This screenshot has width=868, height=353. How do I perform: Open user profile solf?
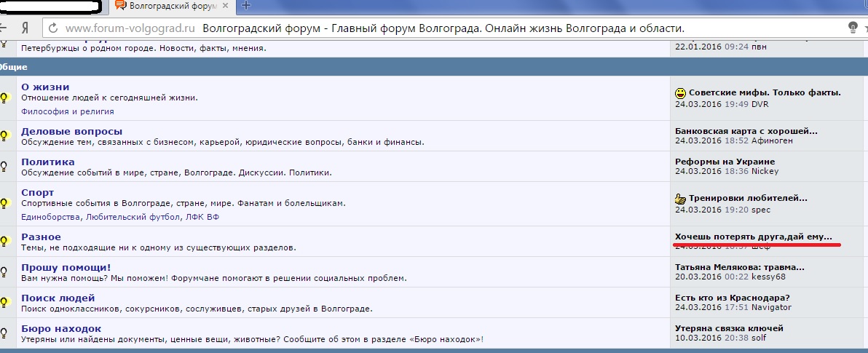(x=759, y=338)
